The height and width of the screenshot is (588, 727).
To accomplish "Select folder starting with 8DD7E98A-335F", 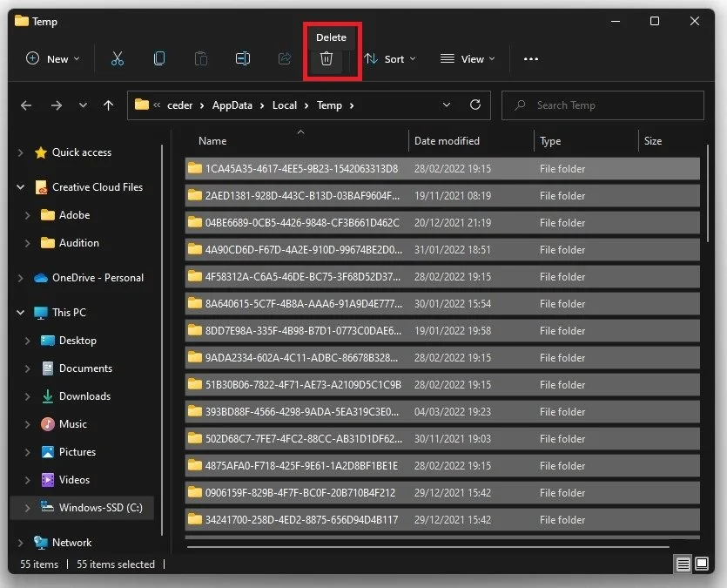I will (x=442, y=331).
